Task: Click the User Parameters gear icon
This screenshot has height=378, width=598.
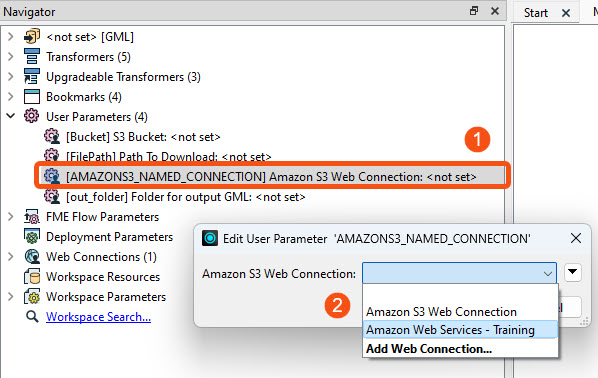Action: click(32, 116)
